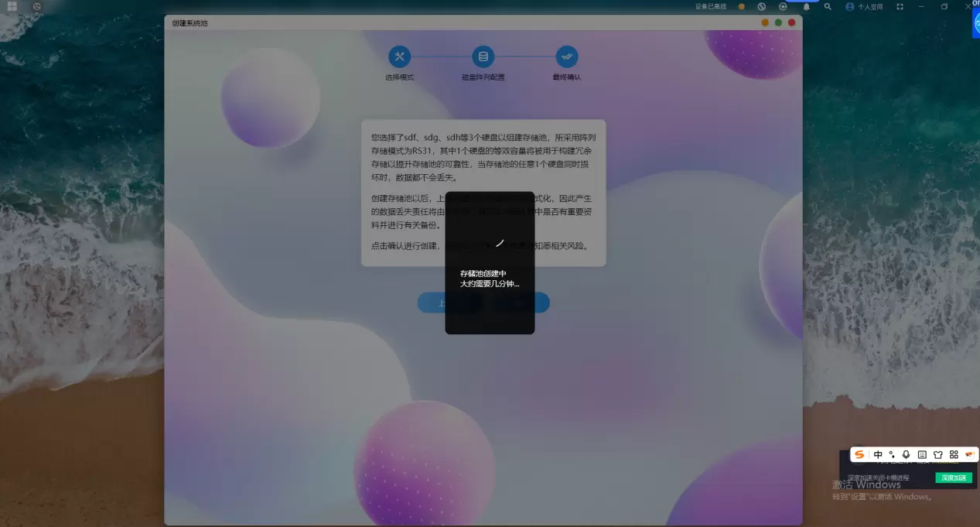980x527 pixels.
Task: Open the Sogou skin shirt icon
Action: (x=937, y=454)
